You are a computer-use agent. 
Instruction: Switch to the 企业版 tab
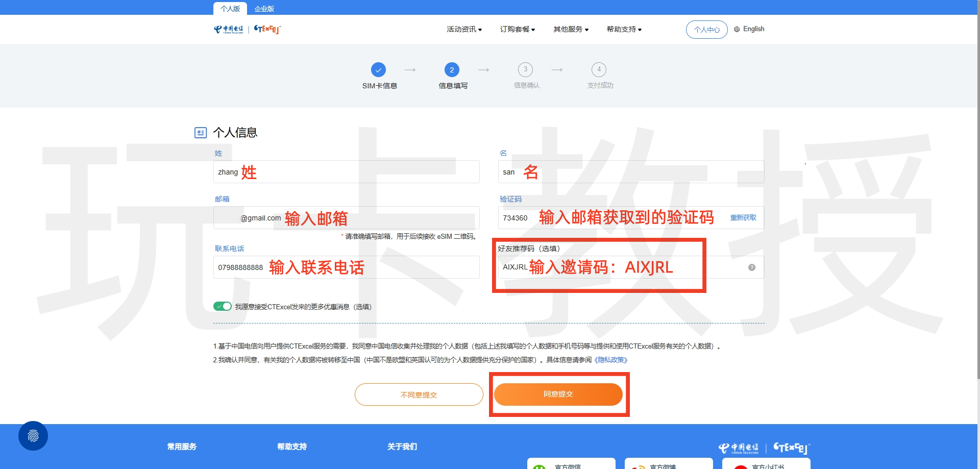tap(264, 9)
